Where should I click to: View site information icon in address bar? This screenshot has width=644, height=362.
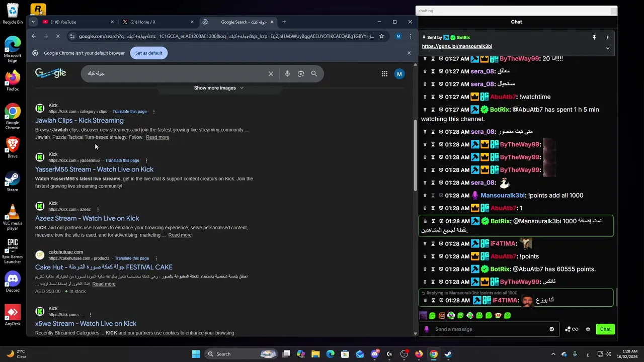pos(72,36)
